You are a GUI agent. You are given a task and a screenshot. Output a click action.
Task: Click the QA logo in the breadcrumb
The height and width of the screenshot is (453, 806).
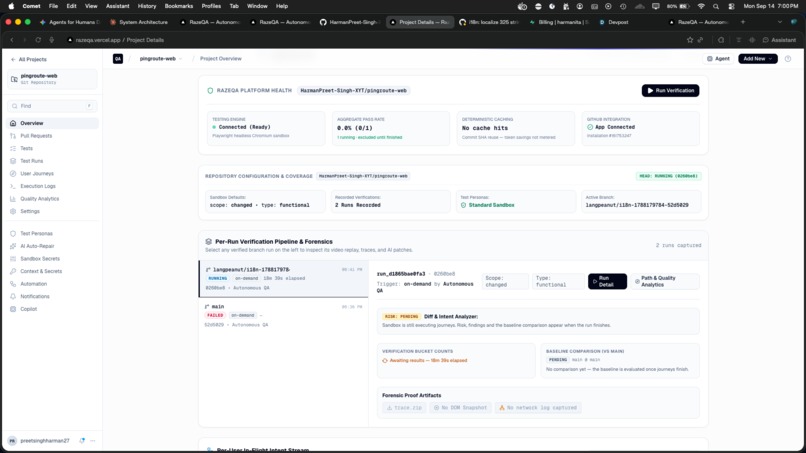coord(118,59)
